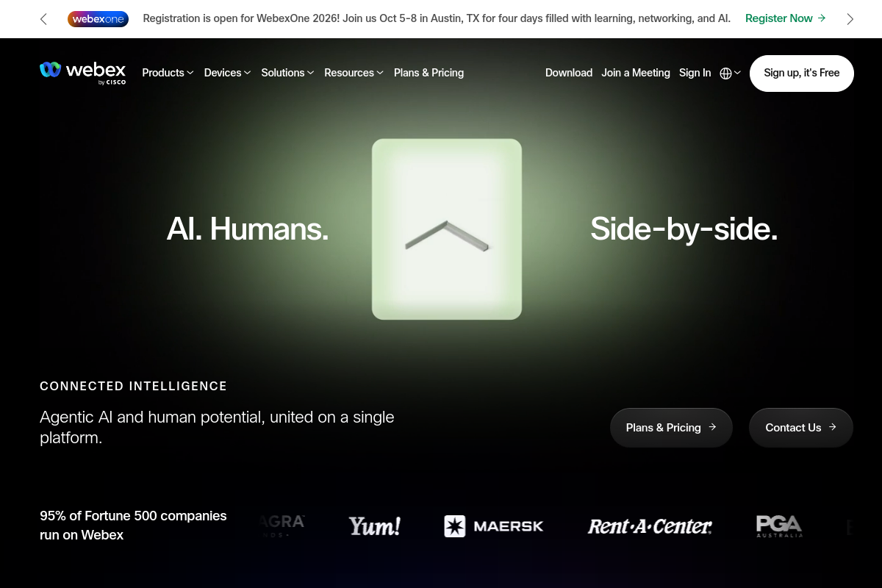Click the hero Plans & Pricing button
The width and height of the screenshot is (882, 588).
click(671, 428)
